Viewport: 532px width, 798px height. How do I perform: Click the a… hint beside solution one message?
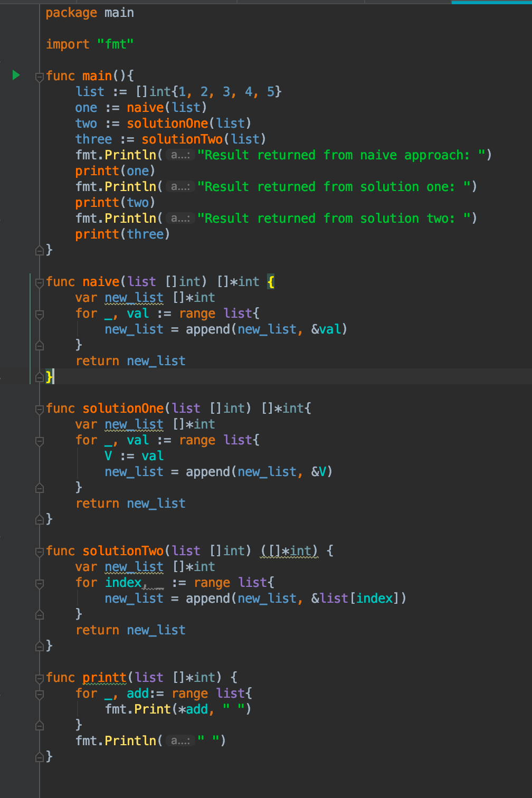179,186
